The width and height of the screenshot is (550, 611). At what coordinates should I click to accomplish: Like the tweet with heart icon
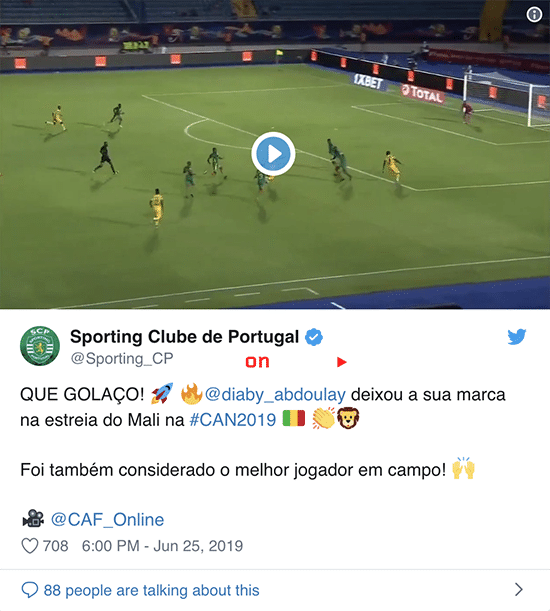coord(30,546)
